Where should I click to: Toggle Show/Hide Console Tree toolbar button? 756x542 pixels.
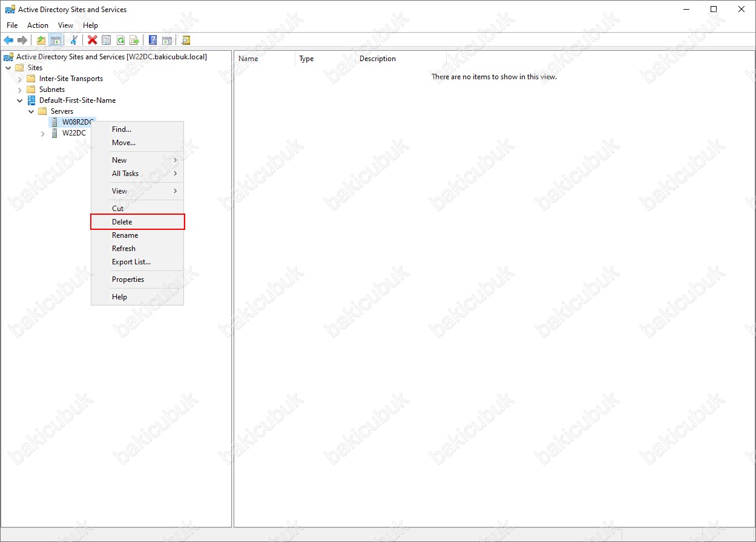55,41
